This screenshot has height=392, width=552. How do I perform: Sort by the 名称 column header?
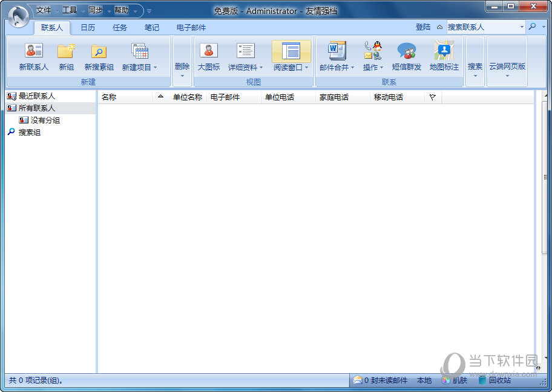(x=125, y=97)
